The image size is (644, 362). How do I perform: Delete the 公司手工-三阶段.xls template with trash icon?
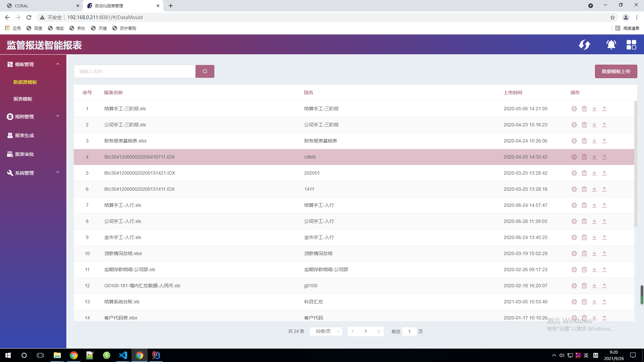point(584,125)
